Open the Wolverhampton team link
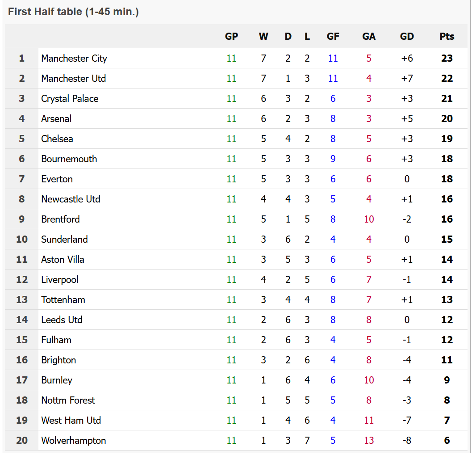 [x=73, y=440]
